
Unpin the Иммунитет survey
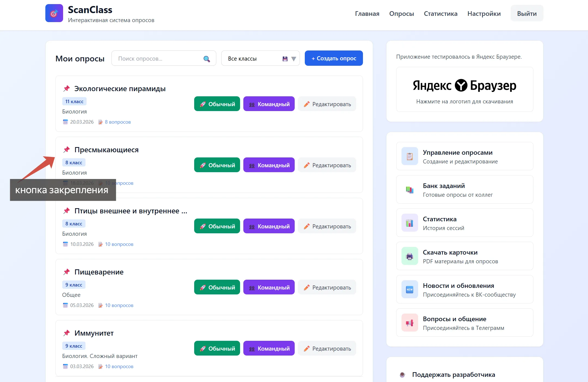[x=67, y=333]
